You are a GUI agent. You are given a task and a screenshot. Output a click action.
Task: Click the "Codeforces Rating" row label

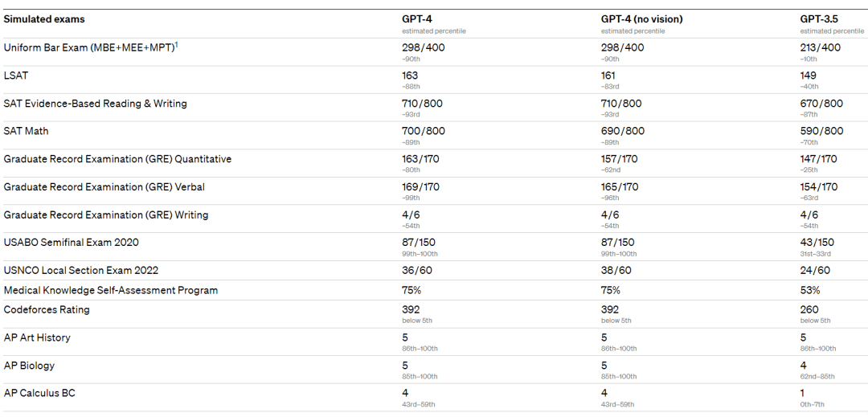47,310
